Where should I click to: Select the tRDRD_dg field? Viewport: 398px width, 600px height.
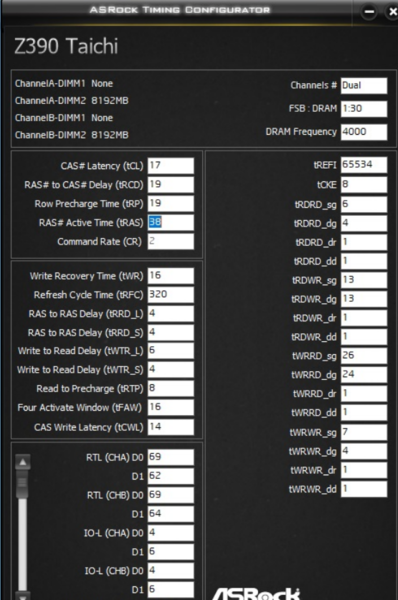tap(364, 223)
